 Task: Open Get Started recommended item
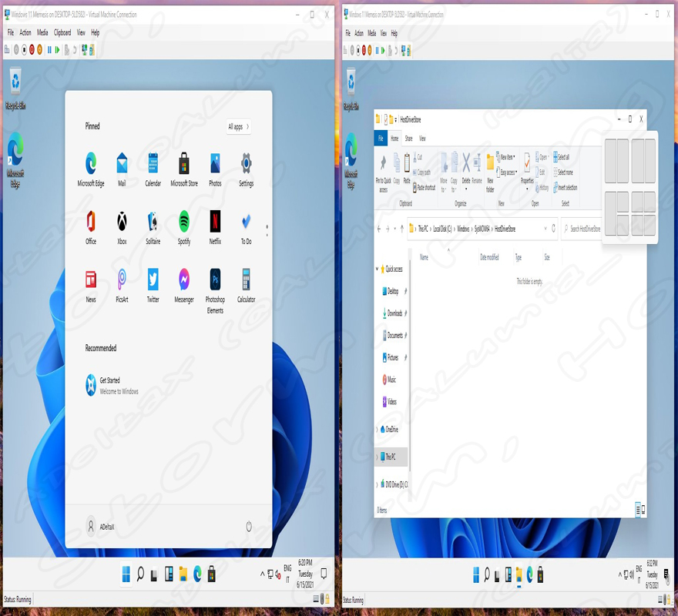pos(112,385)
